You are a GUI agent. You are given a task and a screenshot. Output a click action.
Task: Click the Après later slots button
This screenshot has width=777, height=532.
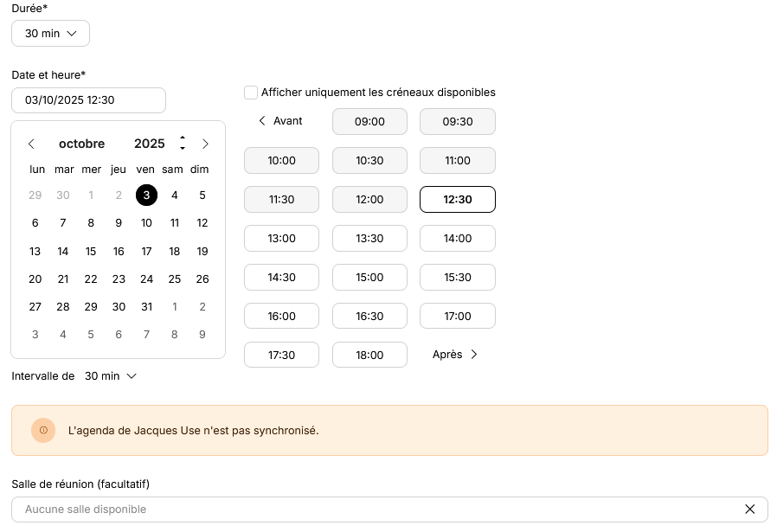pyautogui.click(x=455, y=355)
